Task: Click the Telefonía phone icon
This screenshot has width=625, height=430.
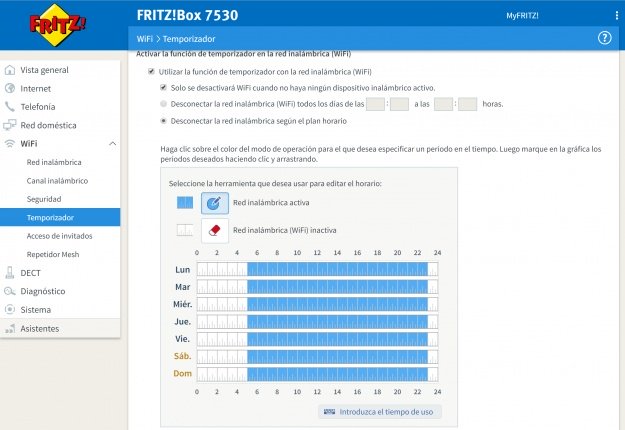Action: [x=10, y=107]
